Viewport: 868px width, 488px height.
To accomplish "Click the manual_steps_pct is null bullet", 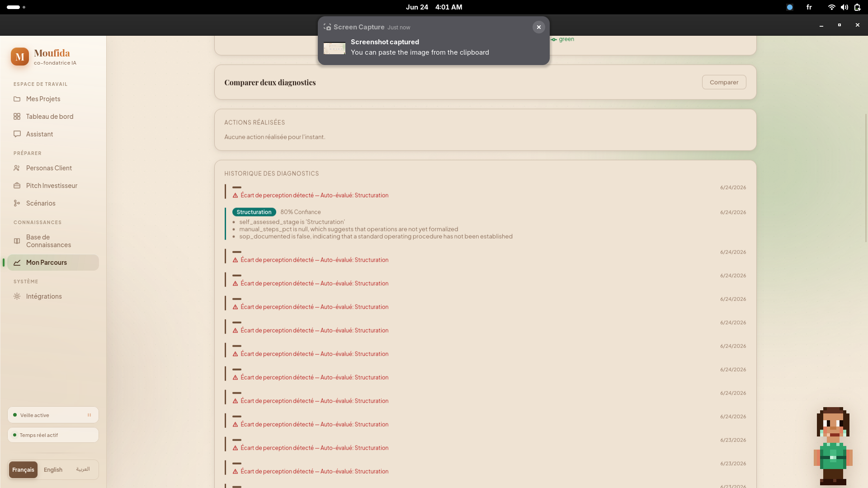I will [349, 229].
